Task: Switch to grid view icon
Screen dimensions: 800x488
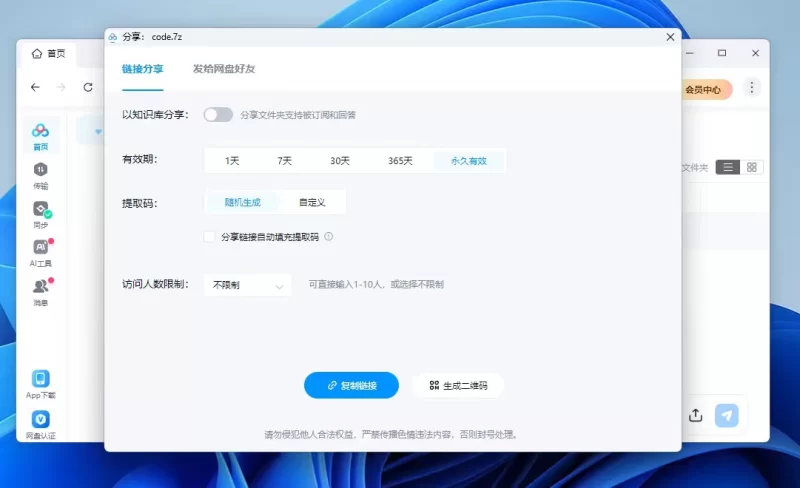Action: pyautogui.click(x=752, y=167)
